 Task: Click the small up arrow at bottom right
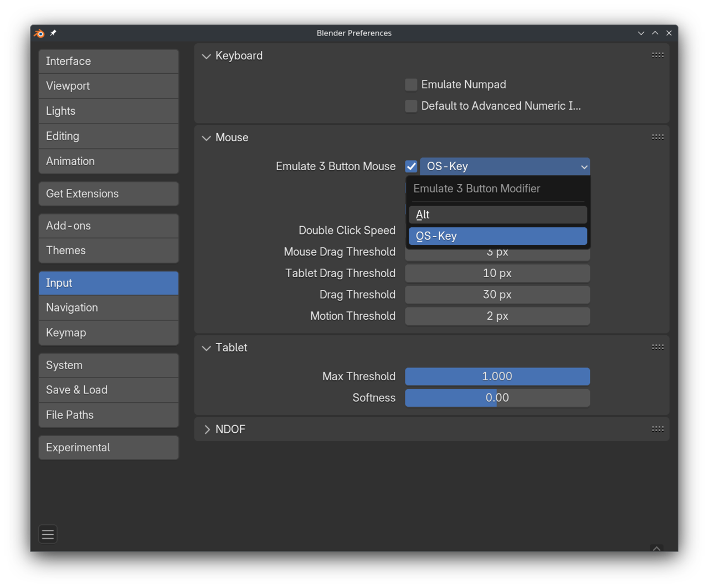tap(656, 549)
